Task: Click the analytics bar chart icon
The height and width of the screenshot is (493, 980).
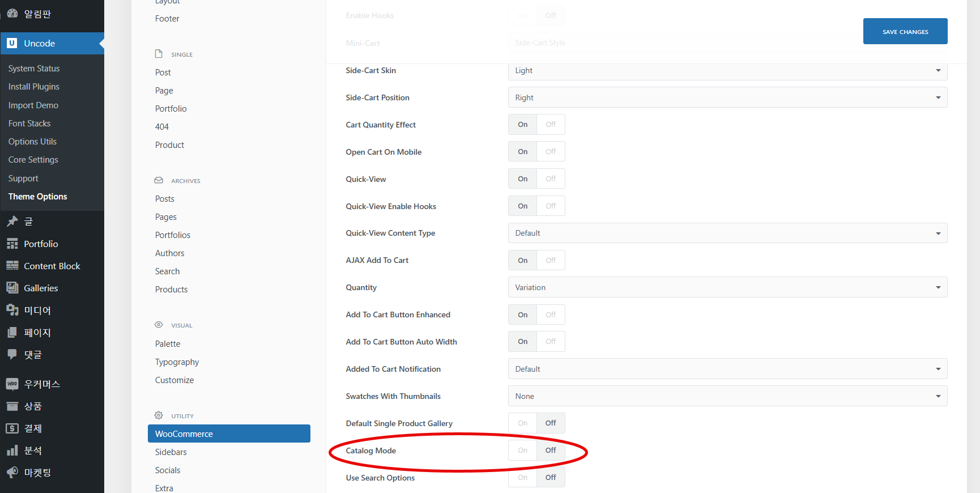Action: (12, 450)
